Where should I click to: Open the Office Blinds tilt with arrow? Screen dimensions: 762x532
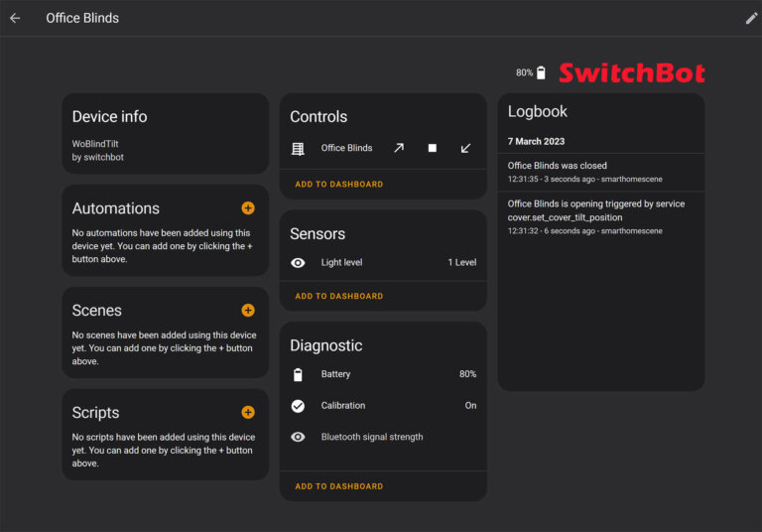click(x=399, y=148)
